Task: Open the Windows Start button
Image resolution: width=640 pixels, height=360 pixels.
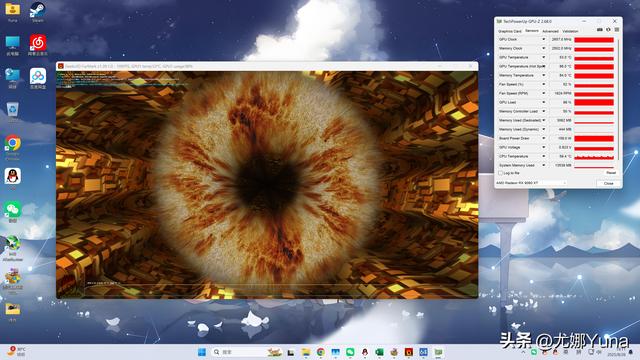Action: pyautogui.click(x=202, y=352)
